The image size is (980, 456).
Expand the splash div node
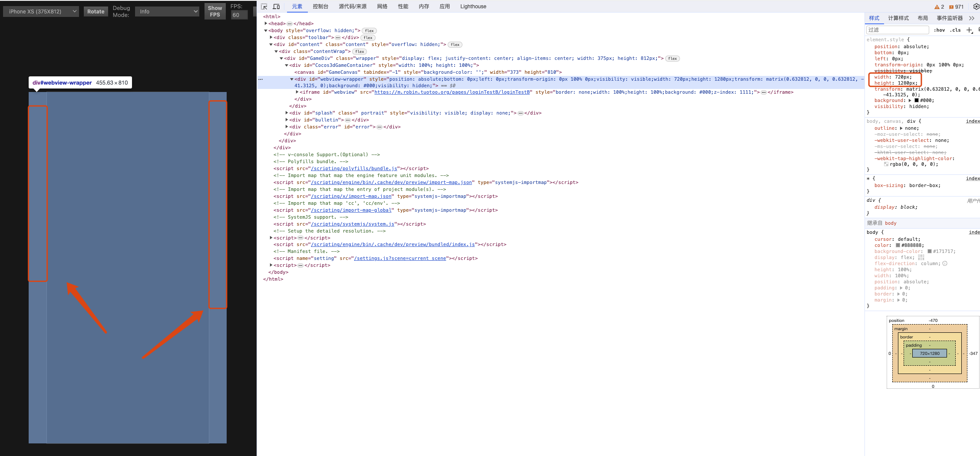point(287,113)
